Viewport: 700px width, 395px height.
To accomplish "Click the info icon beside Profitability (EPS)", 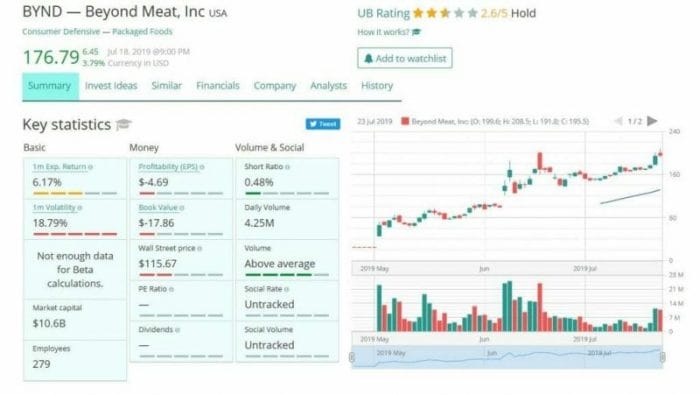I will pos(202,167).
